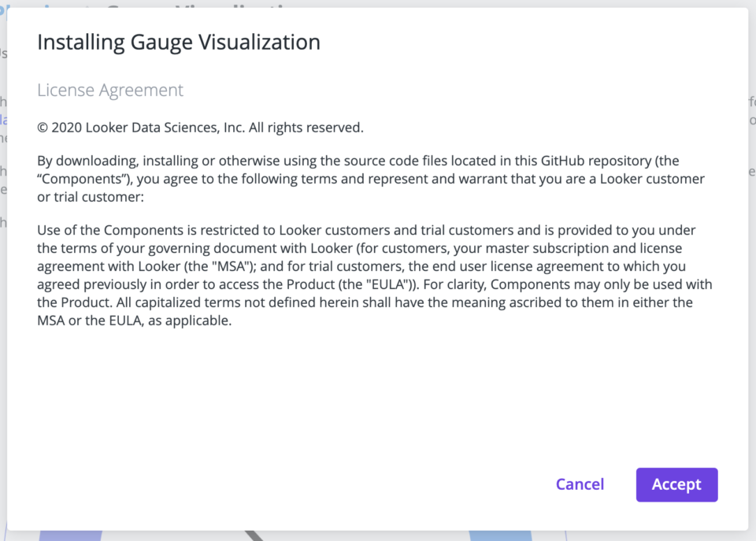Click the 2020 Looker copyright line
Screen dimensions: 756x541
pyautogui.click(x=199, y=127)
